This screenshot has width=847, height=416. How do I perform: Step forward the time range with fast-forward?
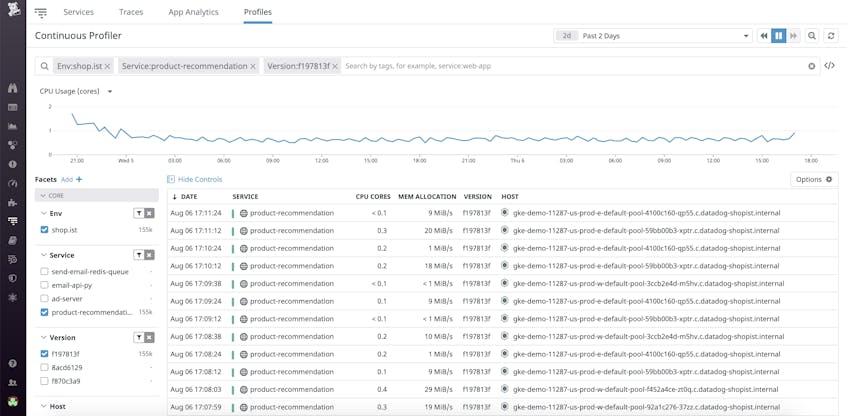pyautogui.click(x=793, y=36)
